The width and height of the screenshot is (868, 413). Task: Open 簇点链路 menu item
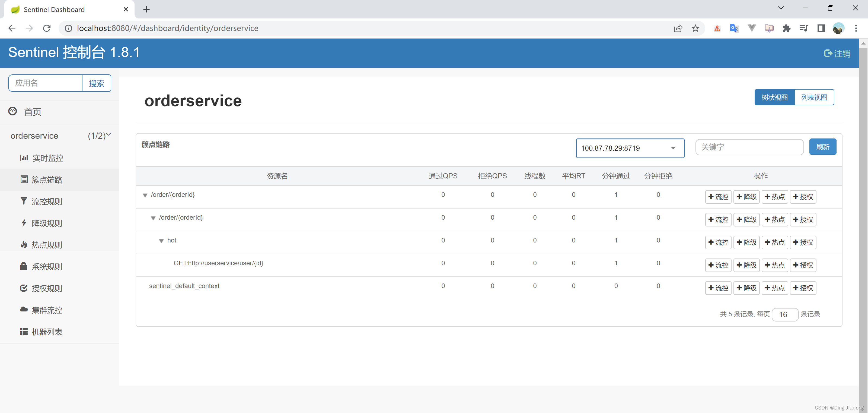click(x=47, y=180)
